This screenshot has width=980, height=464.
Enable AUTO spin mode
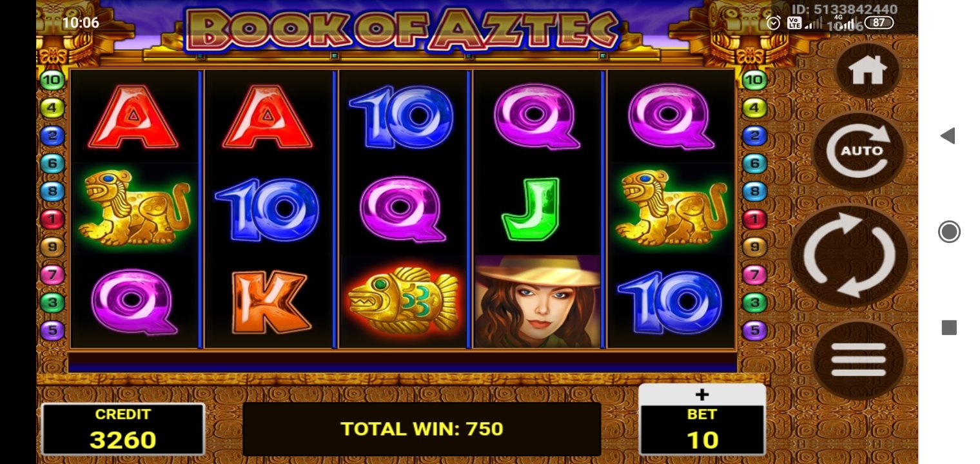tap(859, 151)
